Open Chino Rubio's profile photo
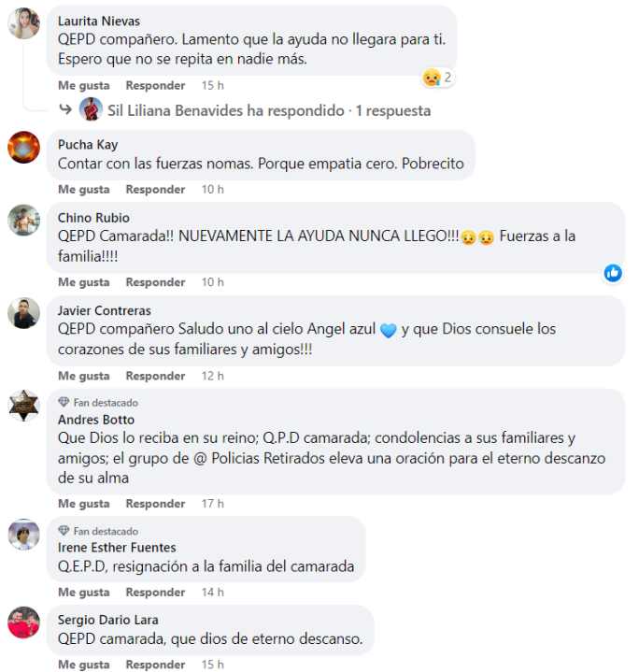 click(24, 221)
